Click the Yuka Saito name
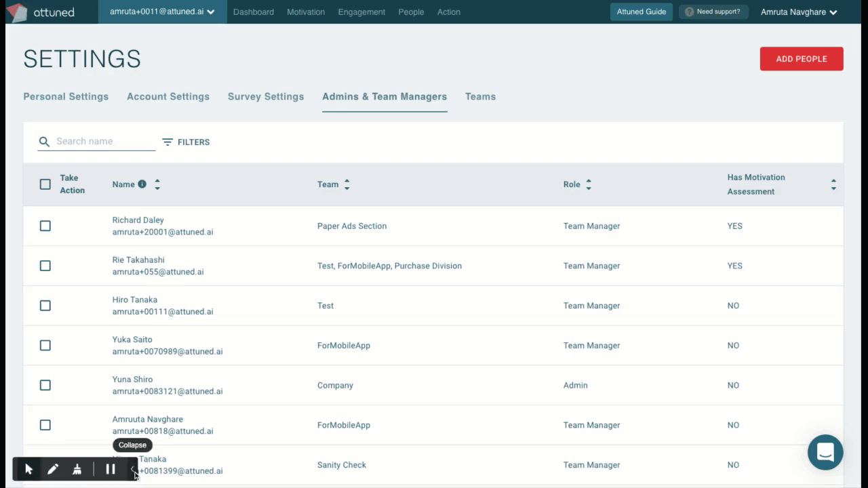This screenshot has width=868, height=488. coord(132,340)
